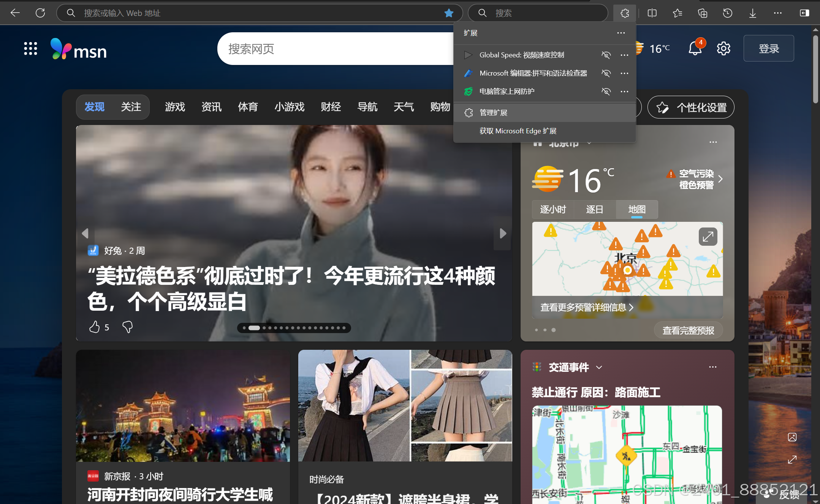Open browsing history icon
This screenshot has width=820, height=504.
coord(727,13)
